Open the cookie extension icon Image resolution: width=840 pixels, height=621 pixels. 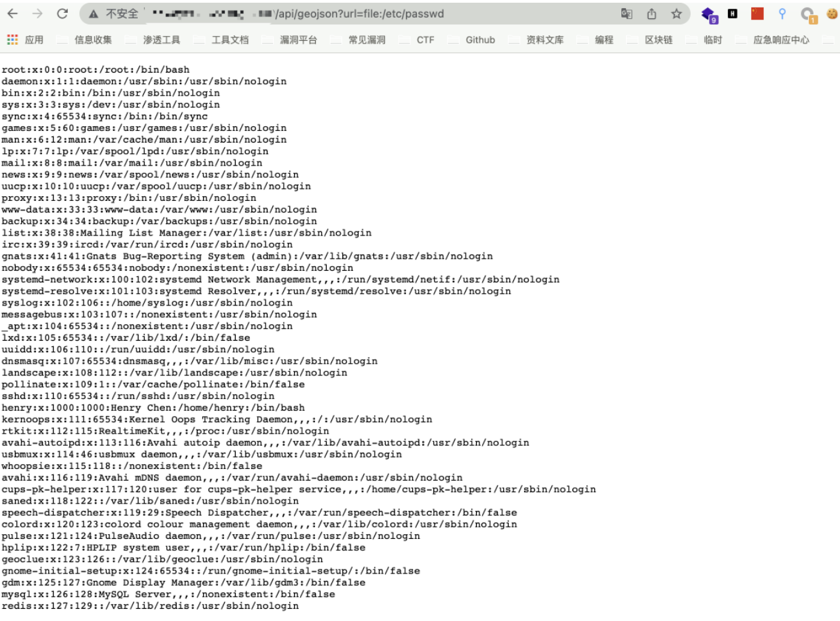pyautogui.click(x=832, y=14)
